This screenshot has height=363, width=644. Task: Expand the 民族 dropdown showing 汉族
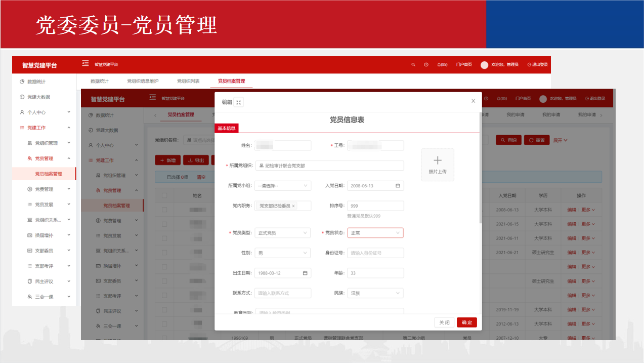click(x=375, y=293)
